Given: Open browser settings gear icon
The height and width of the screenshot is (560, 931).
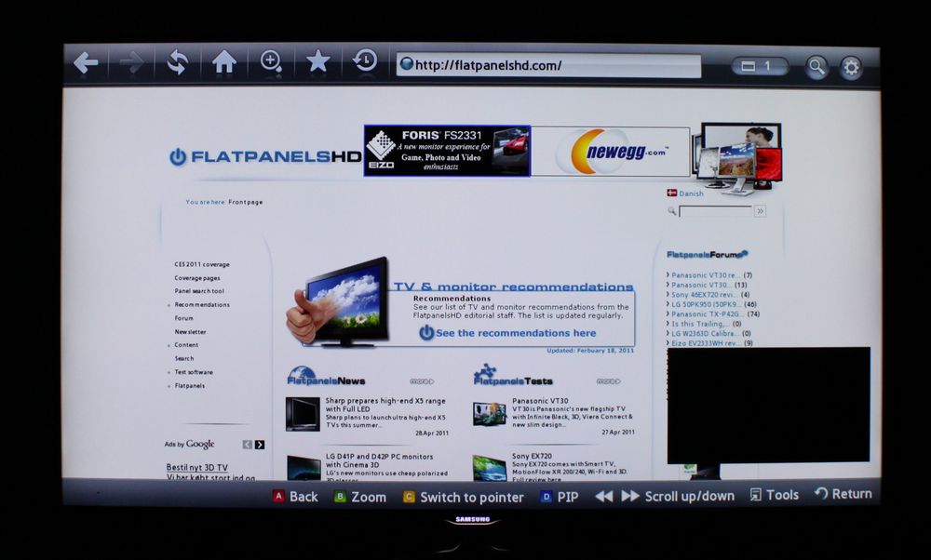Looking at the screenshot, I should 851,68.
